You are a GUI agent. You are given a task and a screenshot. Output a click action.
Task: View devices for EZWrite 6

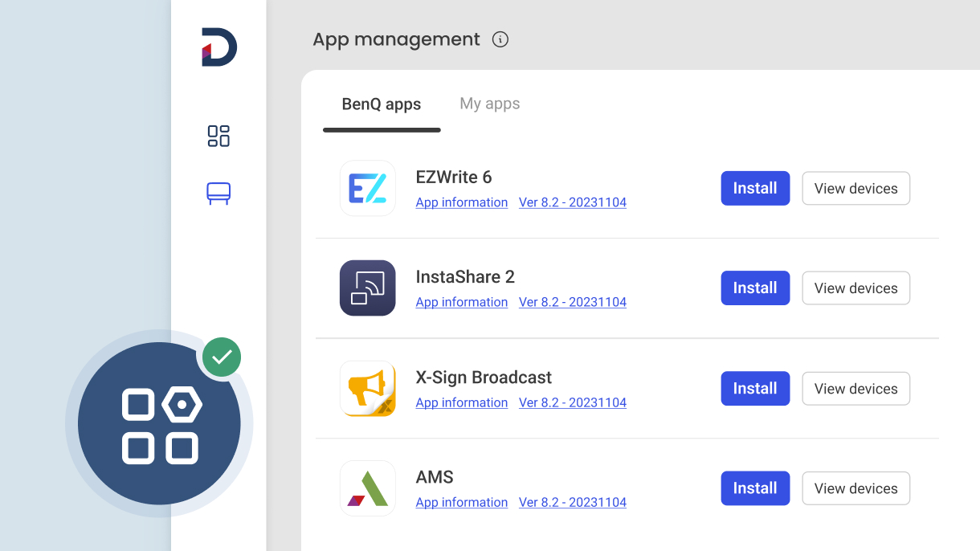point(855,188)
